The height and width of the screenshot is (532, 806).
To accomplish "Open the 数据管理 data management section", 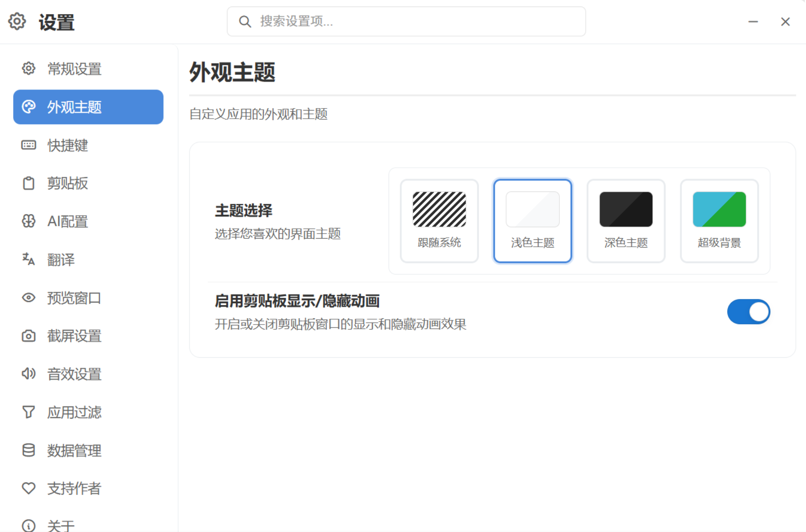I will pyautogui.click(x=75, y=451).
